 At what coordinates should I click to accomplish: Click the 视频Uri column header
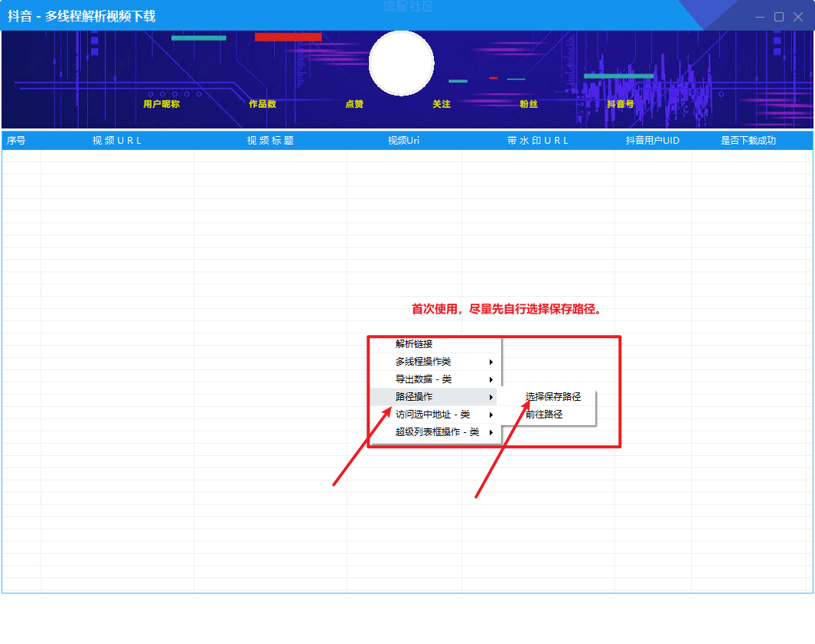(404, 141)
